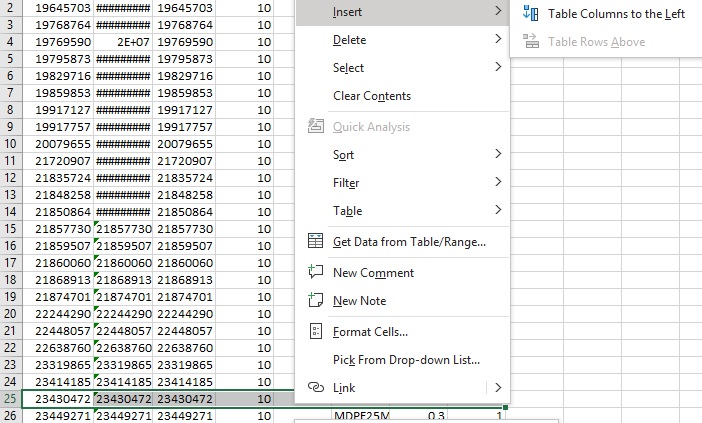Open Format Cells dialog entry
Image resolution: width=702 pixels, height=423 pixels.
pyautogui.click(x=402, y=332)
